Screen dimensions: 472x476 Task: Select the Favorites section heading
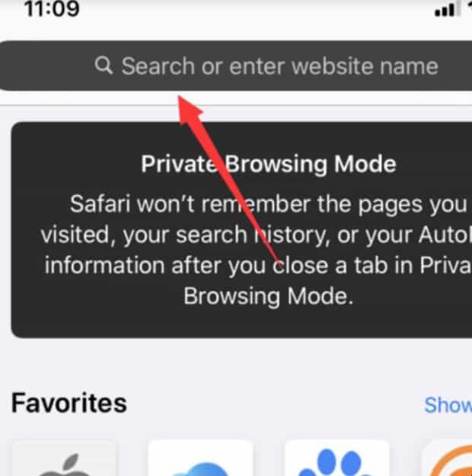tap(69, 403)
